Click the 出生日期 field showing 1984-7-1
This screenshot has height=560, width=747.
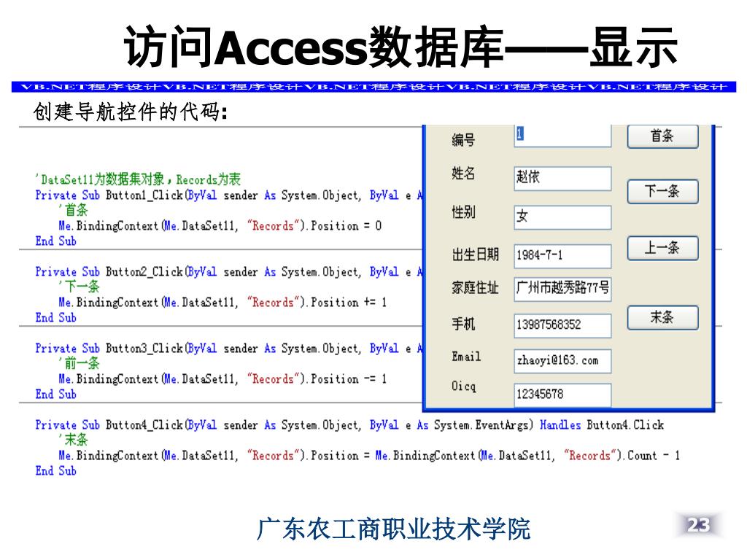pyautogui.click(x=562, y=256)
